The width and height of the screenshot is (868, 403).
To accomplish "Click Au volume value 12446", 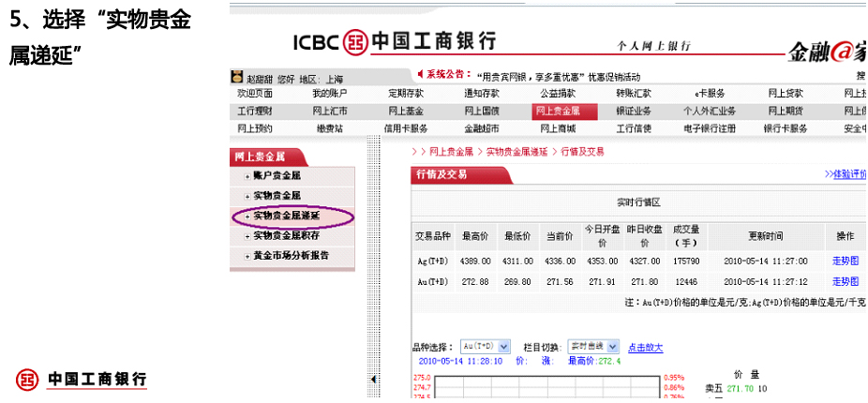I will tap(686, 282).
